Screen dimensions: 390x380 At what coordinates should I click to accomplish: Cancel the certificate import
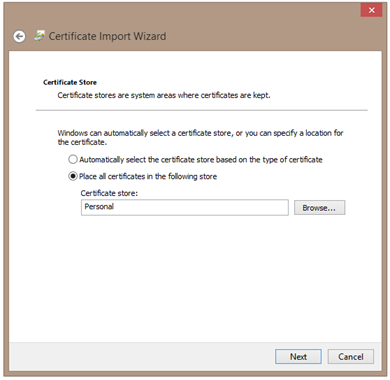click(351, 357)
